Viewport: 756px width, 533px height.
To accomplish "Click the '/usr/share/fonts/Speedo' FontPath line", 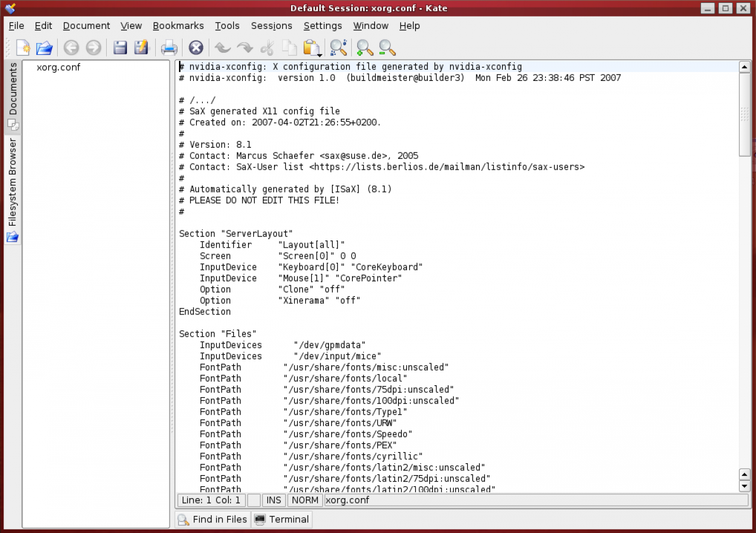I will tap(306, 434).
